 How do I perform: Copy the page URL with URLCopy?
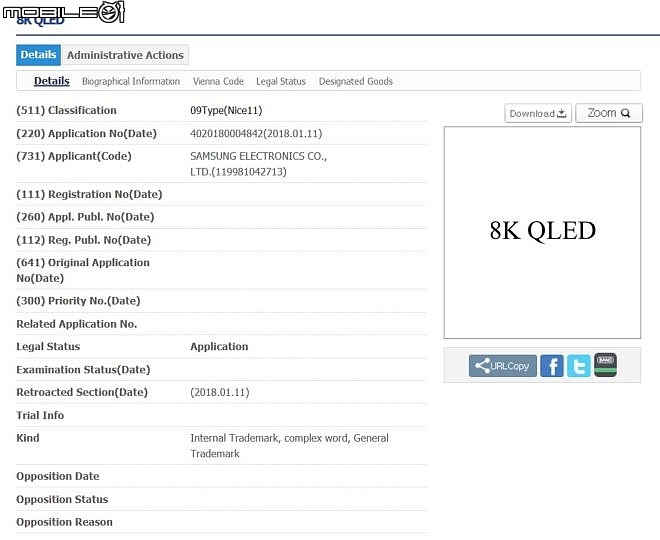(x=503, y=365)
